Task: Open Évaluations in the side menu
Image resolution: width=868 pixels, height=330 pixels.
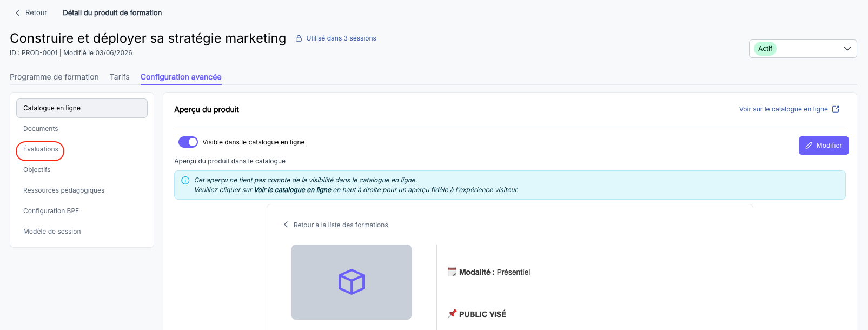Action: pos(41,149)
